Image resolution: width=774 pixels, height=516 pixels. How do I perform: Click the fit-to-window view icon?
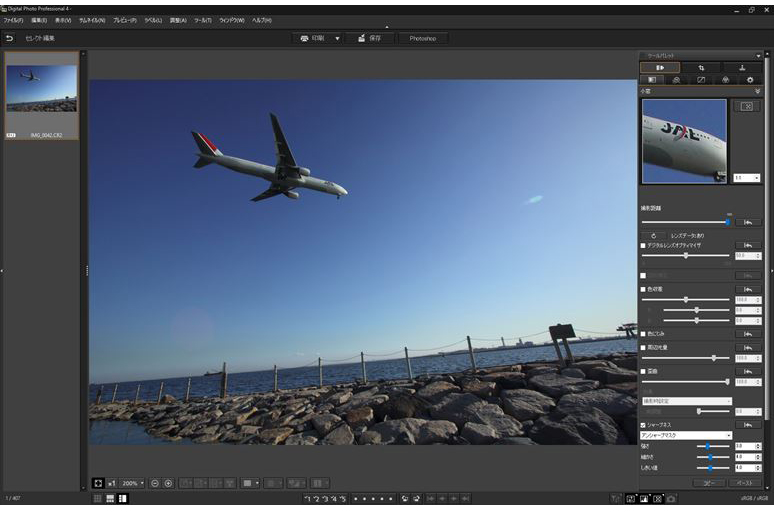pos(98,483)
